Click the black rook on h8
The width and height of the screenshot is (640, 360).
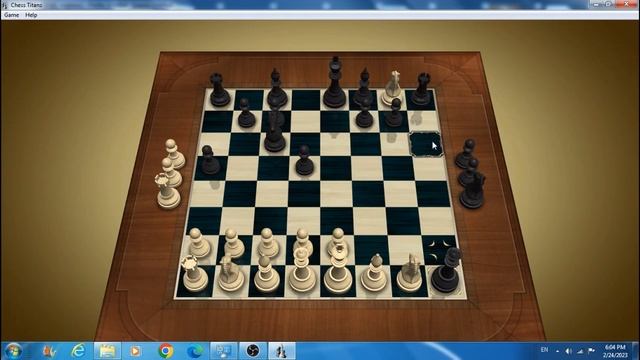coord(422,90)
